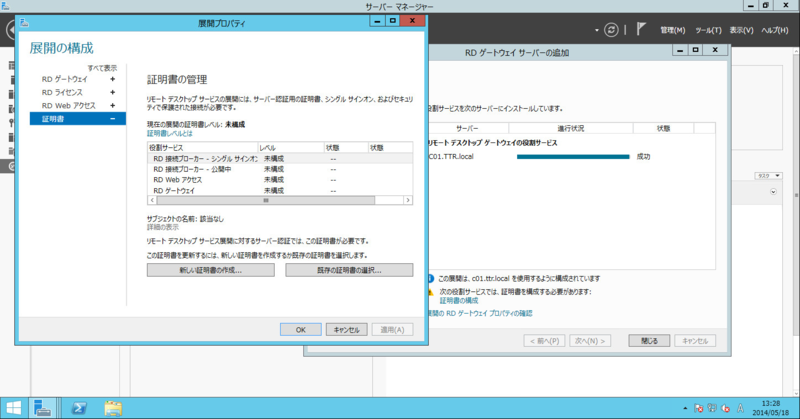
Task: Click the サーバー column header in wizard
Action: 467,129
